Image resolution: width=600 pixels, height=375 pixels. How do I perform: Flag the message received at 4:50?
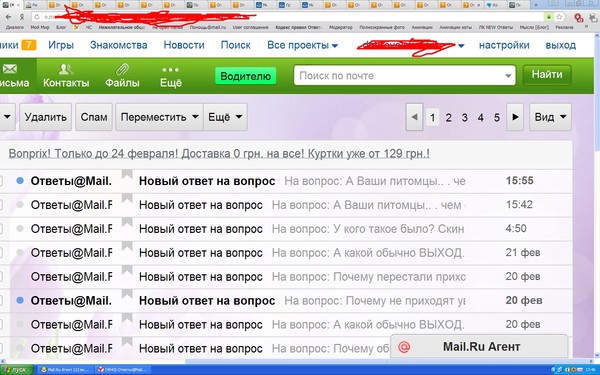tap(127, 223)
